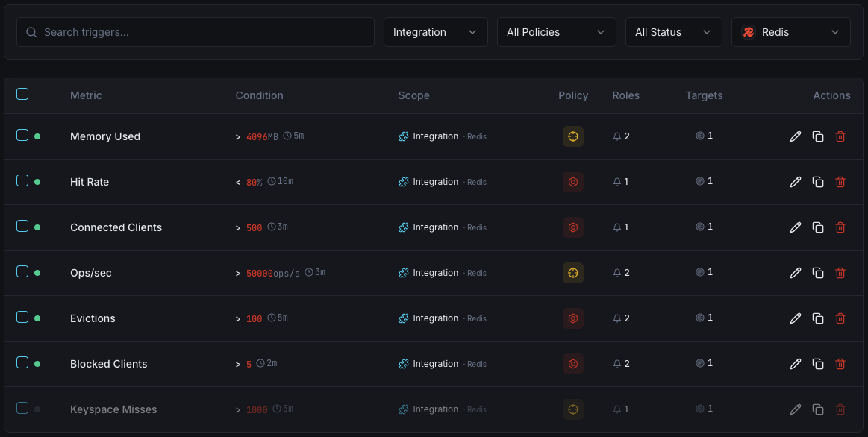Click the Search triggers input field
This screenshot has height=437, width=868.
point(194,32)
